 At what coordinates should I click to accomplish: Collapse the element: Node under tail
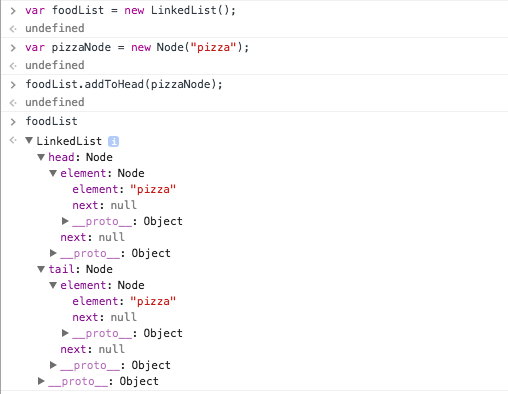point(53,285)
